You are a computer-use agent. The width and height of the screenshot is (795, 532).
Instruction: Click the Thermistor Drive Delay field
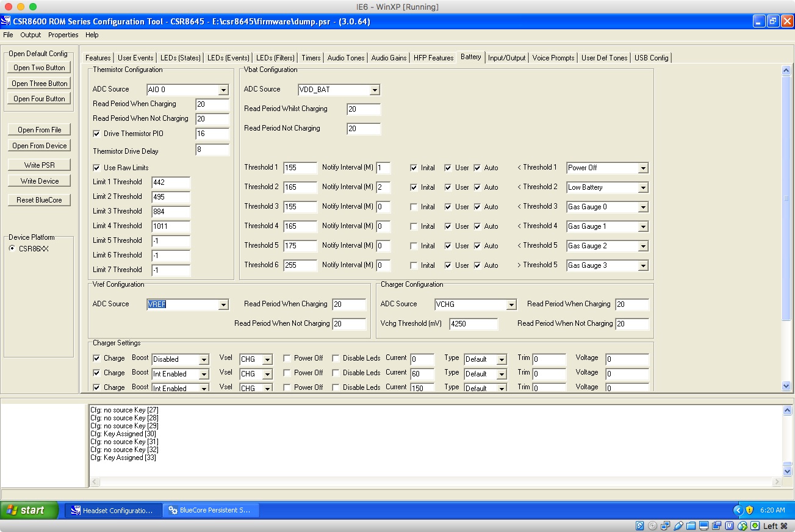click(x=212, y=149)
